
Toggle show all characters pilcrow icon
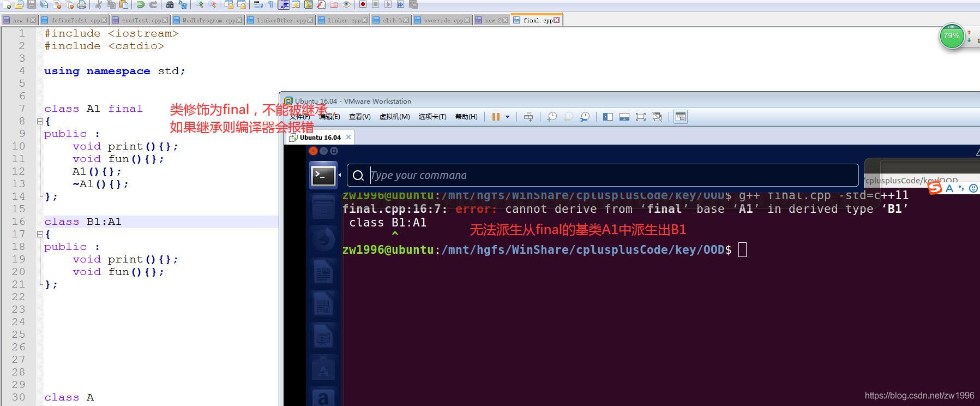270,4
